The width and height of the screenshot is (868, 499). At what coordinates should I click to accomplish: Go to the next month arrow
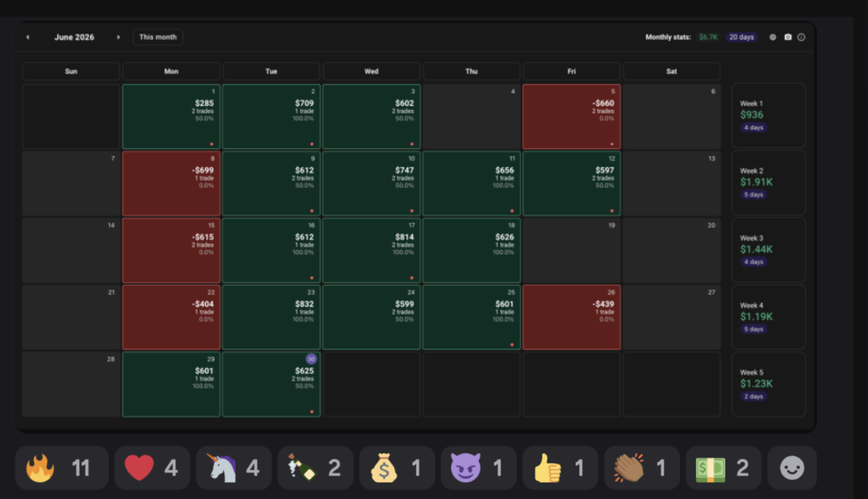pos(118,37)
